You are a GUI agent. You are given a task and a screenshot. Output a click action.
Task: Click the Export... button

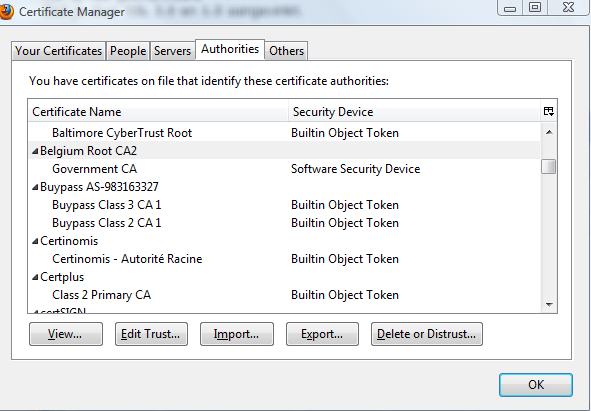point(322,334)
